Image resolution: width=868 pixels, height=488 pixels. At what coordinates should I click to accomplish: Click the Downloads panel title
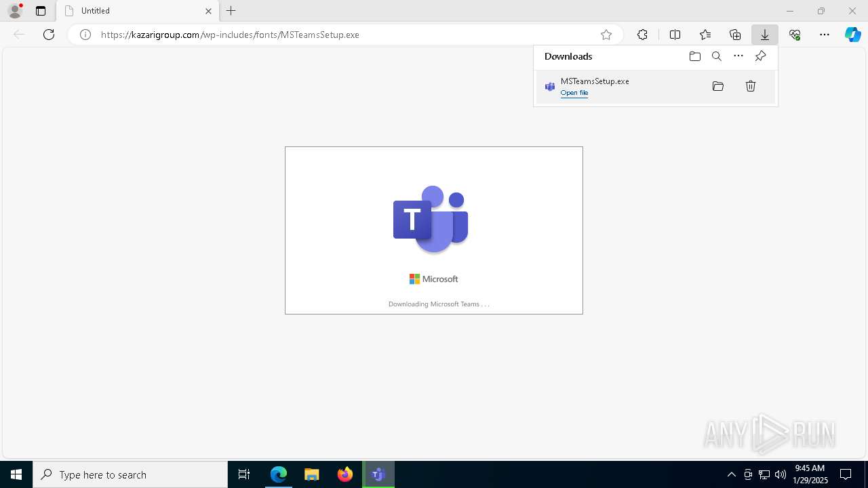[x=568, y=56]
